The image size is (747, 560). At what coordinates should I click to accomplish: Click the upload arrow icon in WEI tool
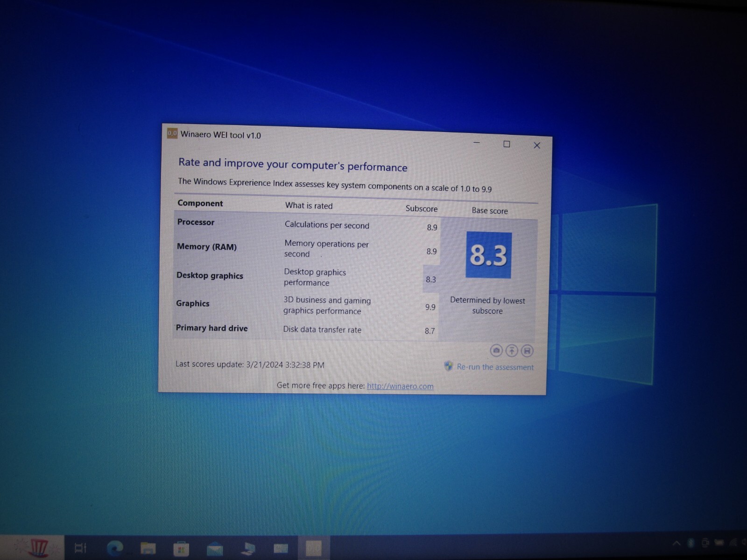click(x=512, y=350)
